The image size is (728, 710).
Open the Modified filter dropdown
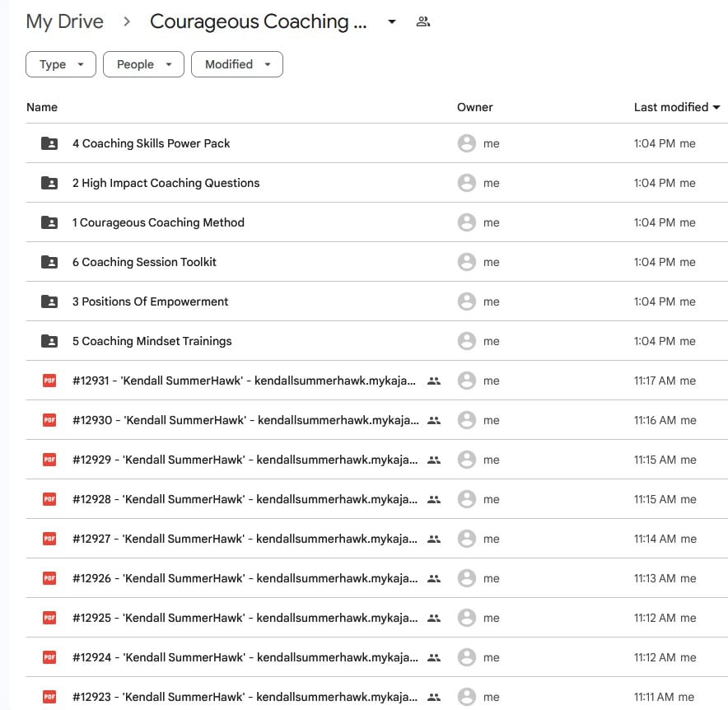[x=237, y=64]
